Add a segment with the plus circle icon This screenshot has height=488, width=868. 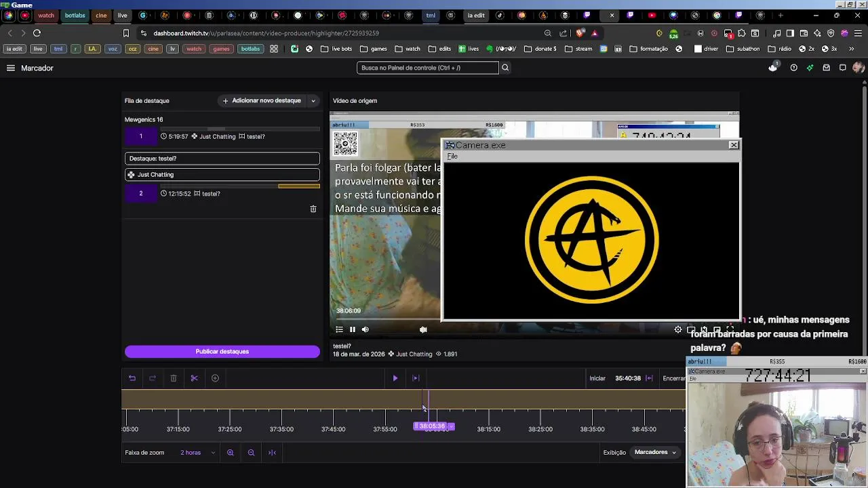click(x=215, y=378)
